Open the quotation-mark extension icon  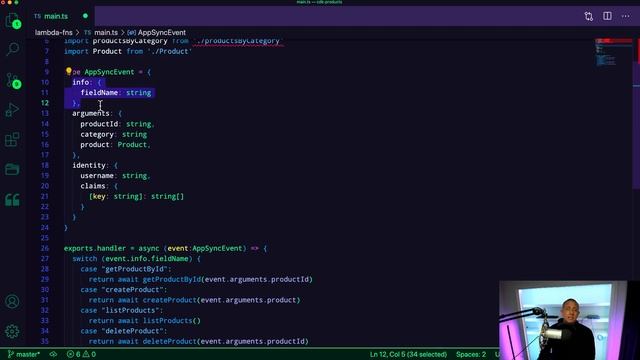(x=12, y=200)
